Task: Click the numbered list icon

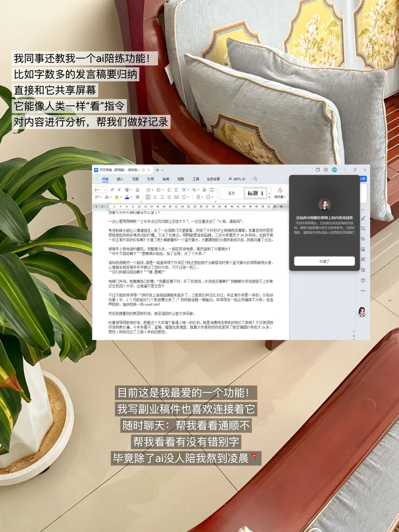Action: point(158,190)
